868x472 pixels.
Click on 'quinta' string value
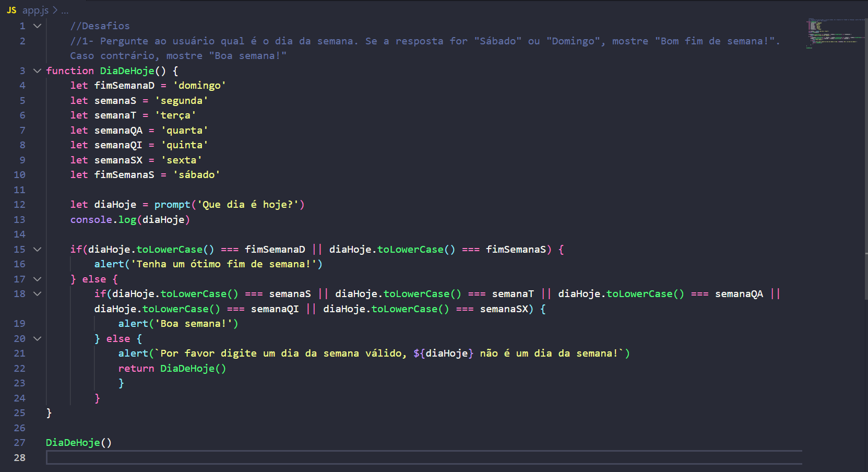184,145
